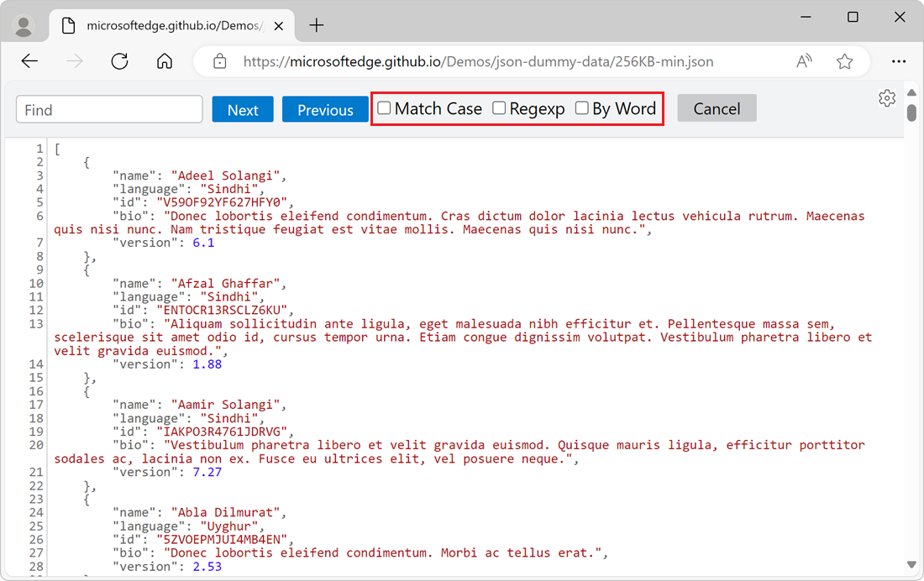This screenshot has width=924, height=581.
Task: Reload the current page
Action: [x=119, y=61]
